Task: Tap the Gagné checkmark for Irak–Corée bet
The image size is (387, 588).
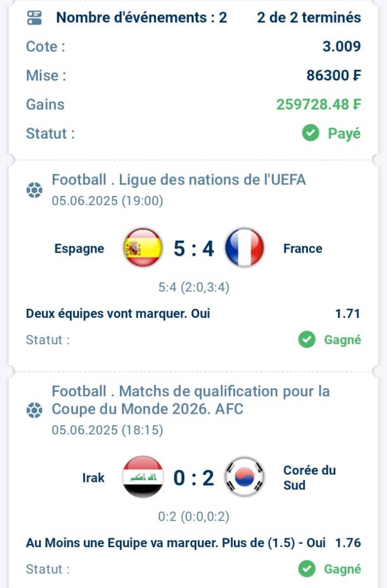Action: click(307, 569)
